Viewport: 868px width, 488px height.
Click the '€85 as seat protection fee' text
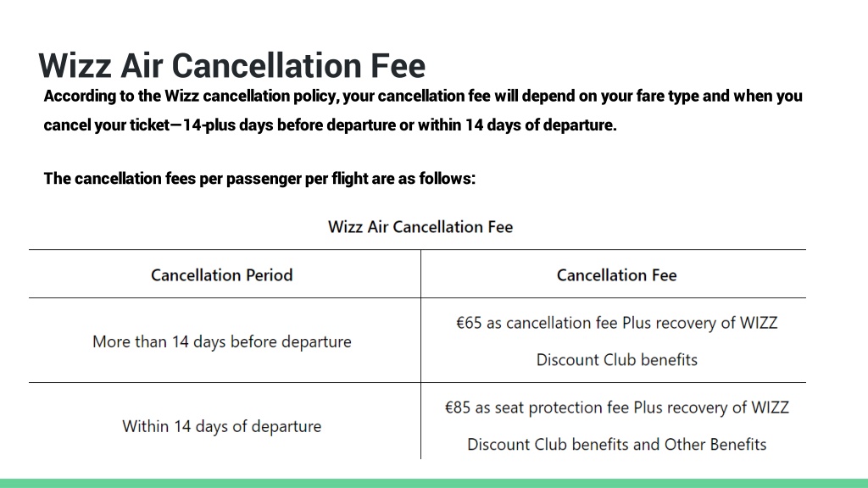click(x=537, y=408)
